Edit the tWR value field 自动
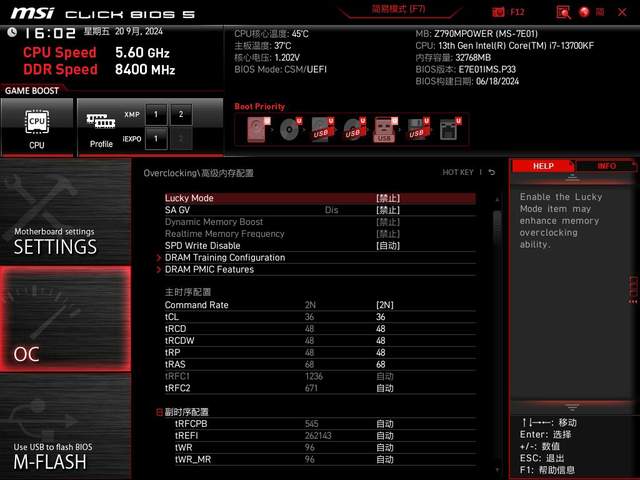The width and height of the screenshot is (640, 480). [x=384, y=448]
